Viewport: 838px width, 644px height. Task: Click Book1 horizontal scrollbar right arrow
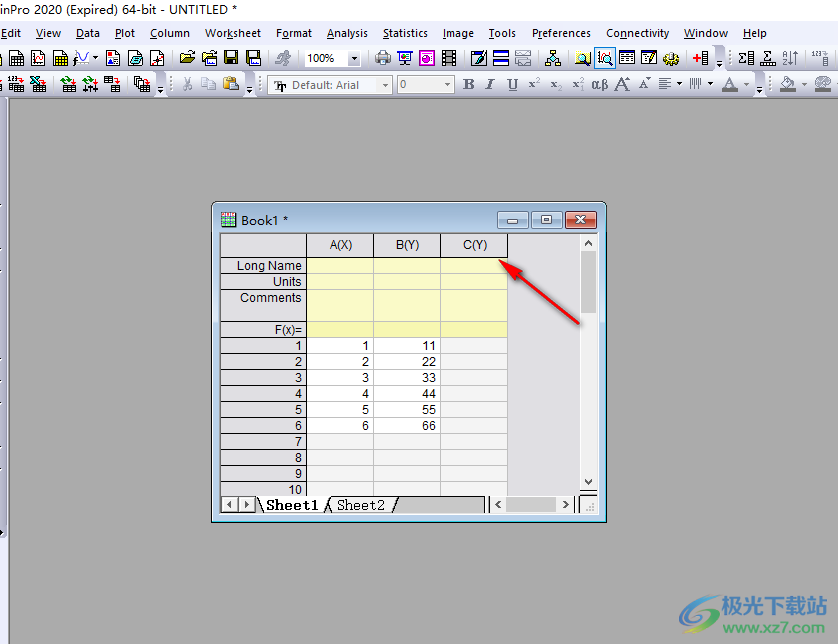565,505
